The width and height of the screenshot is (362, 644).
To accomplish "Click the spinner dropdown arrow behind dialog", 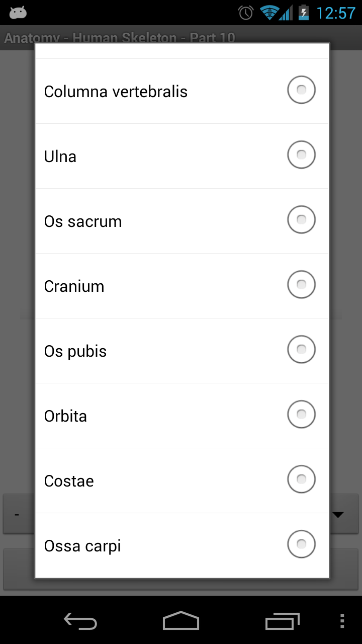I will [x=338, y=514].
